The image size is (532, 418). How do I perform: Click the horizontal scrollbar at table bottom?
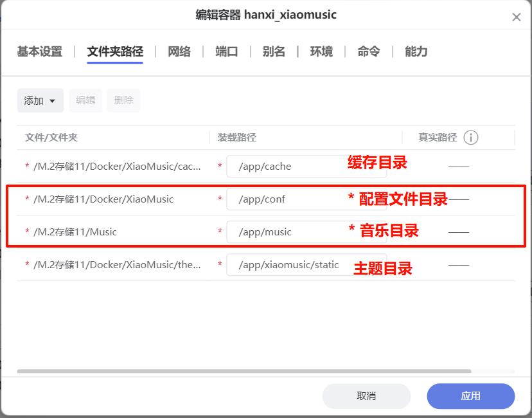coord(244,371)
